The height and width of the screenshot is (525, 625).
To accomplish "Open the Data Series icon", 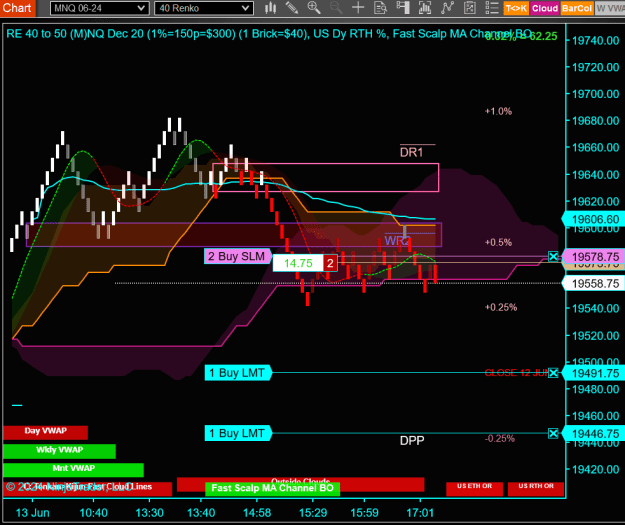I will (425, 8).
